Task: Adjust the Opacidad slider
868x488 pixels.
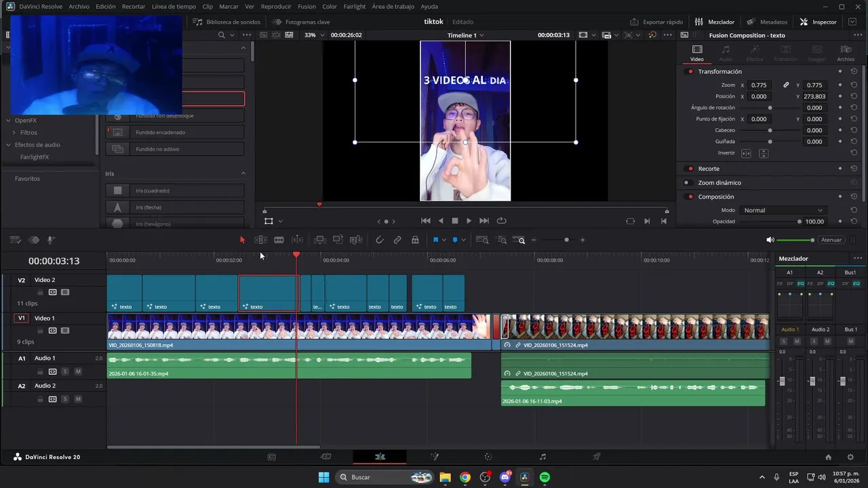Action: pos(770,222)
